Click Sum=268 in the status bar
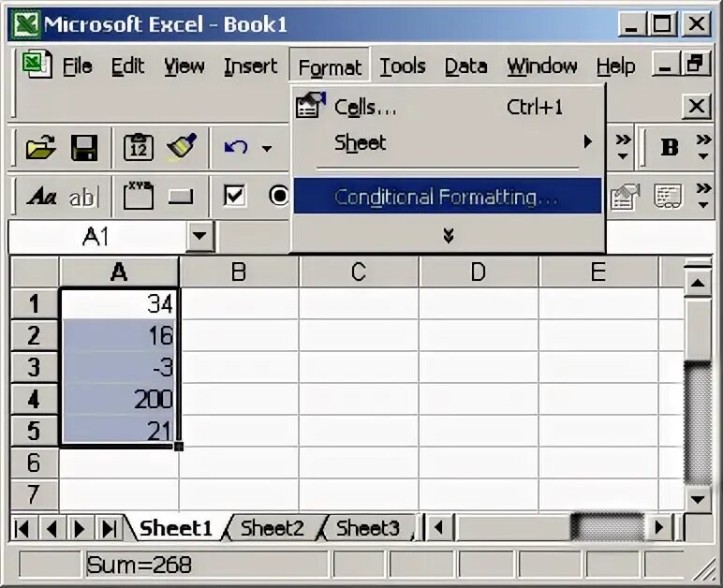Viewport: 723px width, 588px height. 139,565
